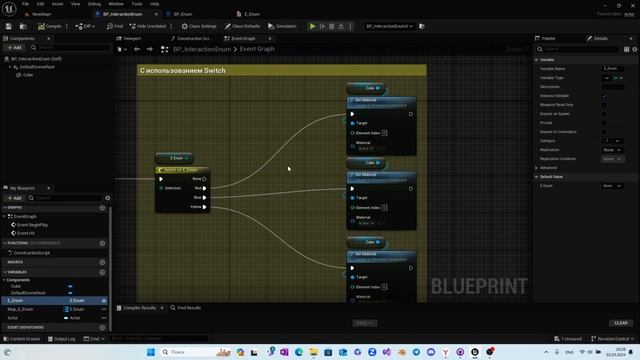This screenshot has height=360, width=640.
Task: Toggle visibility eye for Actor variable
Action: point(104,318)
